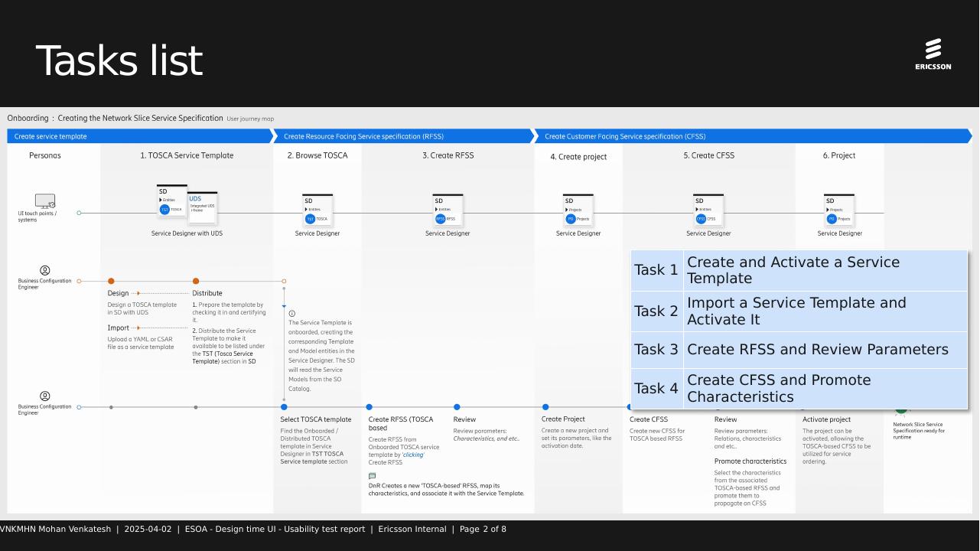Click the blue dot above Review parameters: Characteristics
The width and height of the screenshot is (980, 551).
457,407
